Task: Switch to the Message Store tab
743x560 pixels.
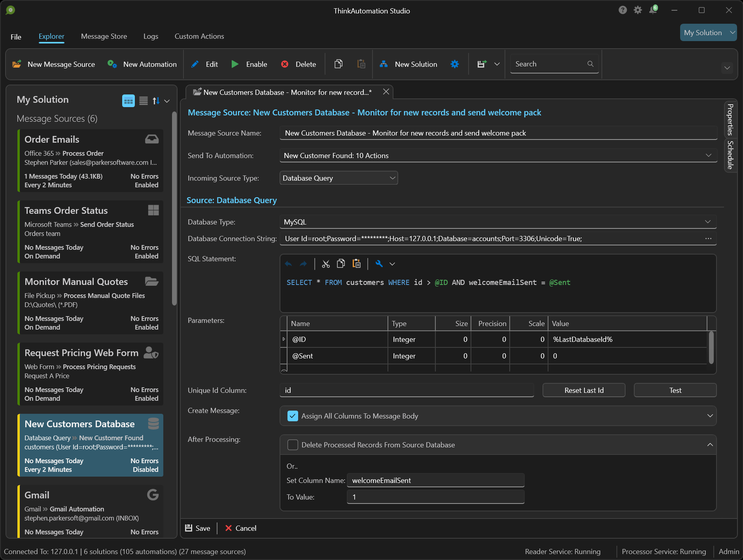Action: click(x=104, y=36)
